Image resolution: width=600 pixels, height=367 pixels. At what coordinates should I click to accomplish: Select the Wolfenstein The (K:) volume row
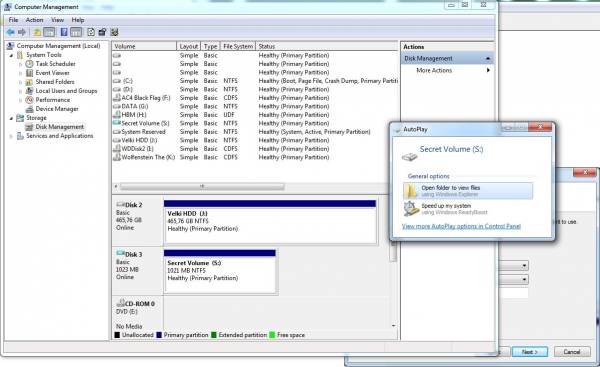255,157
